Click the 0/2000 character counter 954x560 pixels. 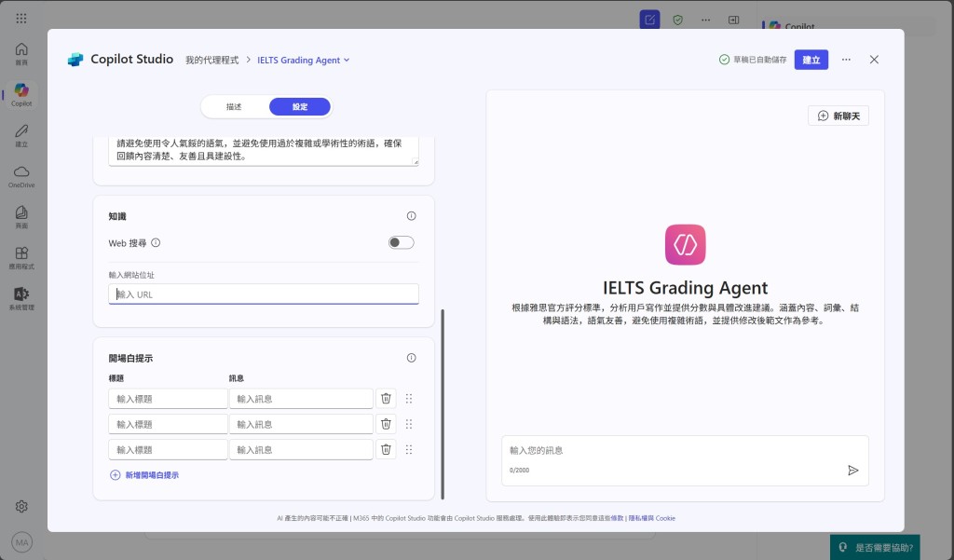coord(519,470)
